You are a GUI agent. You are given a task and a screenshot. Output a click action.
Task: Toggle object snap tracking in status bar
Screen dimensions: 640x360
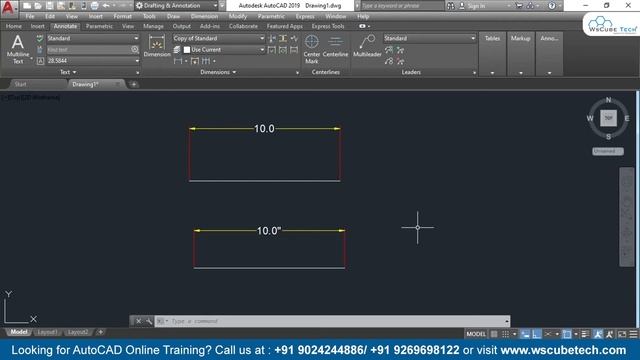pos(548,334)
